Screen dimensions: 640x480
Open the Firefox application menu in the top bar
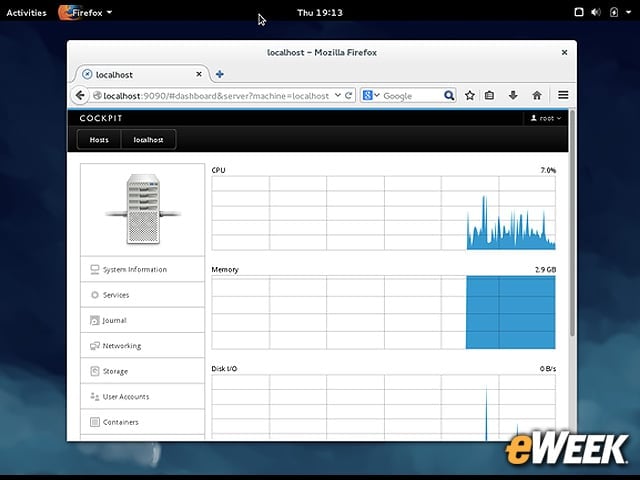coord(85,12)
